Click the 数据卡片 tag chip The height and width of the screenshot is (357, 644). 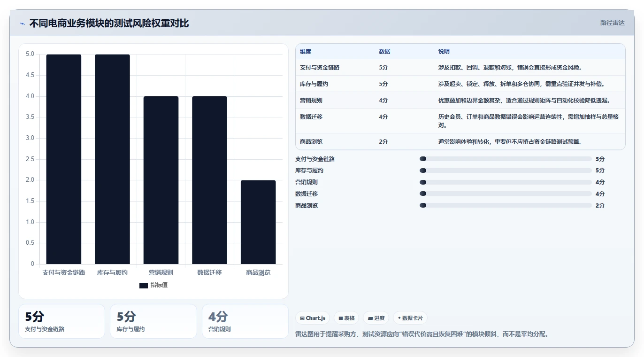(410, 318)
